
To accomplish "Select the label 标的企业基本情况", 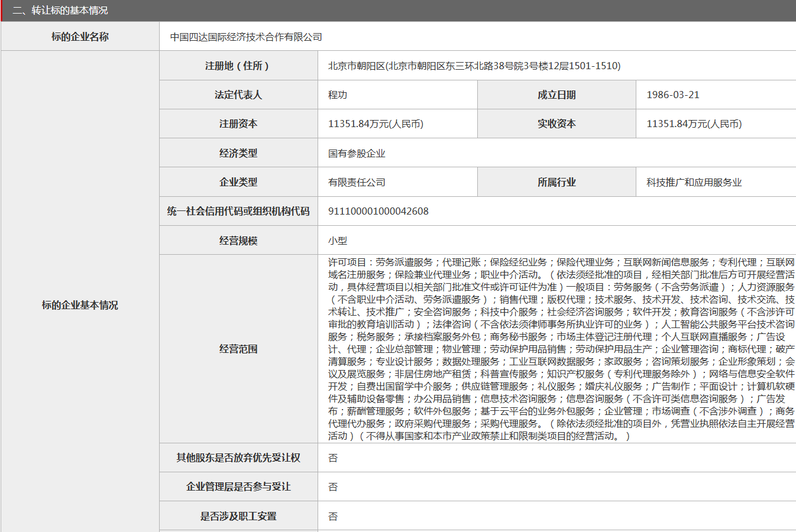I will coord(80,305).
